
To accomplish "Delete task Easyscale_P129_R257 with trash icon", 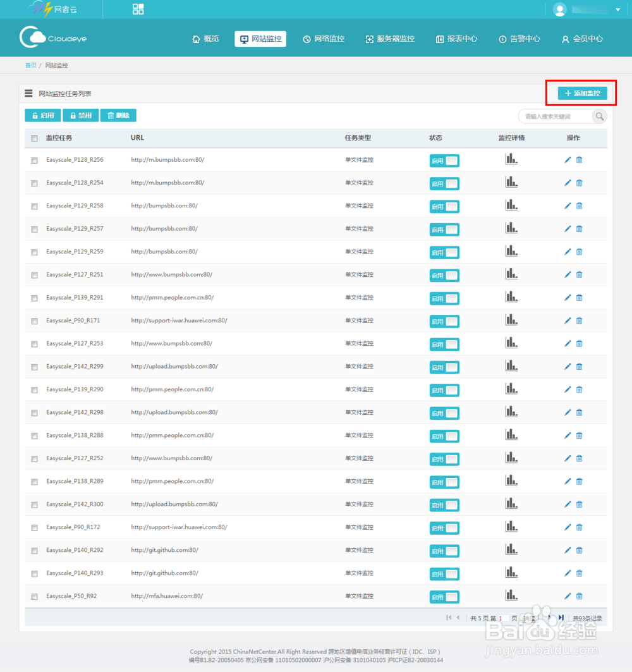I will [580, 229].
